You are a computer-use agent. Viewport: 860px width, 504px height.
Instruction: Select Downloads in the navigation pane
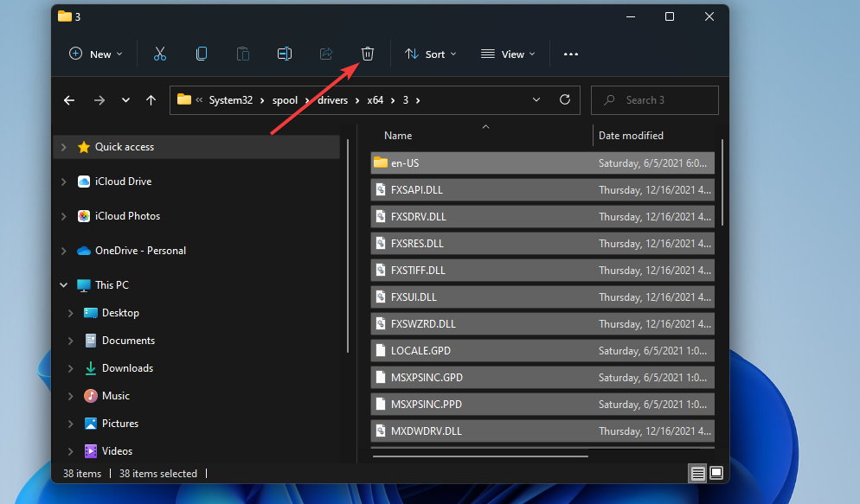[127, 368]
